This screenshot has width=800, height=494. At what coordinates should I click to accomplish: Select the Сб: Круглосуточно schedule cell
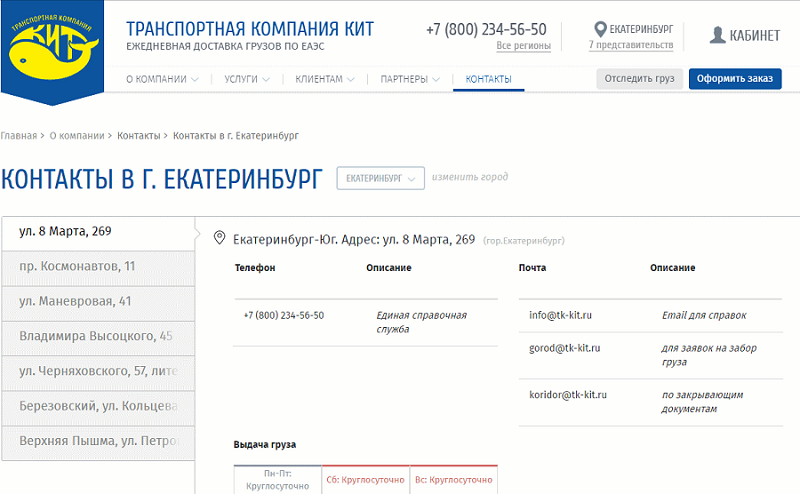click(365, 480)
